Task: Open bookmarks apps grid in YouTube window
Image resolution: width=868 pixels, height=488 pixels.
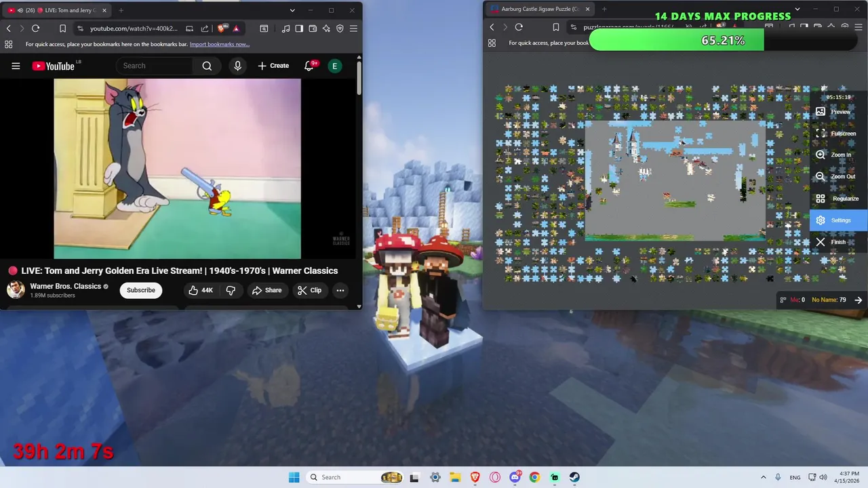Action: [x=8, y=44]
